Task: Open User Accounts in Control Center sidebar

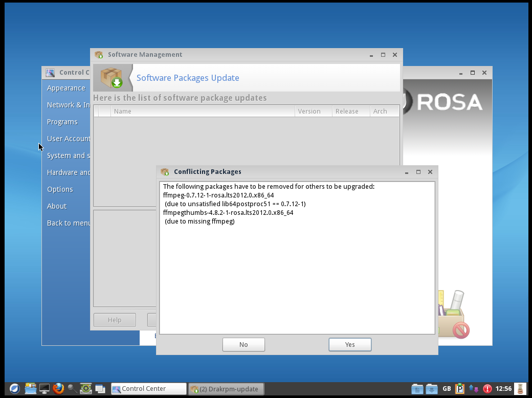Action: (x=68, y=139)
